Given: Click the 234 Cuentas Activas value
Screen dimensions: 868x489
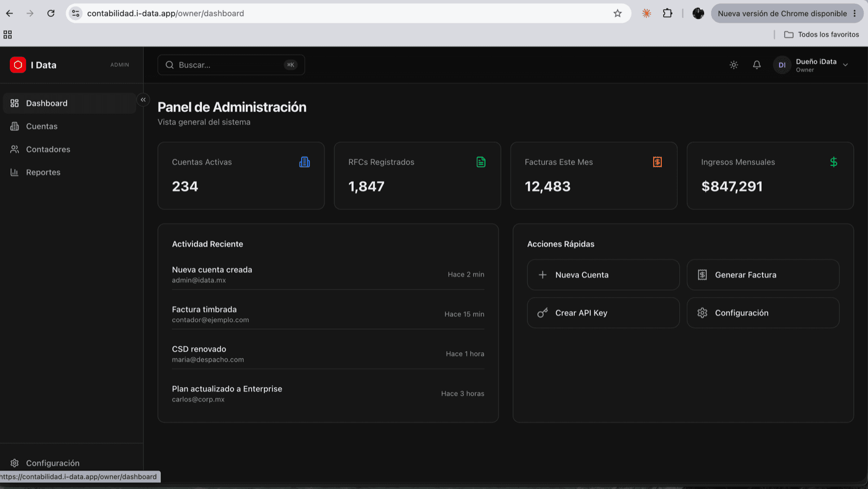Looking at the screenshot, I should [x=185, y=186].
